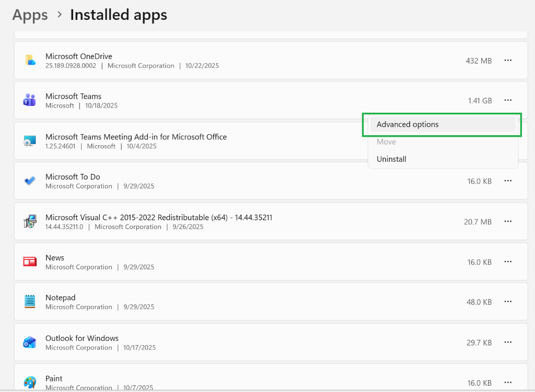The width and height of the screenshot is (535, 392).
Task: Click OneDrive size 432 MB
Action: [x=479, y=61]
